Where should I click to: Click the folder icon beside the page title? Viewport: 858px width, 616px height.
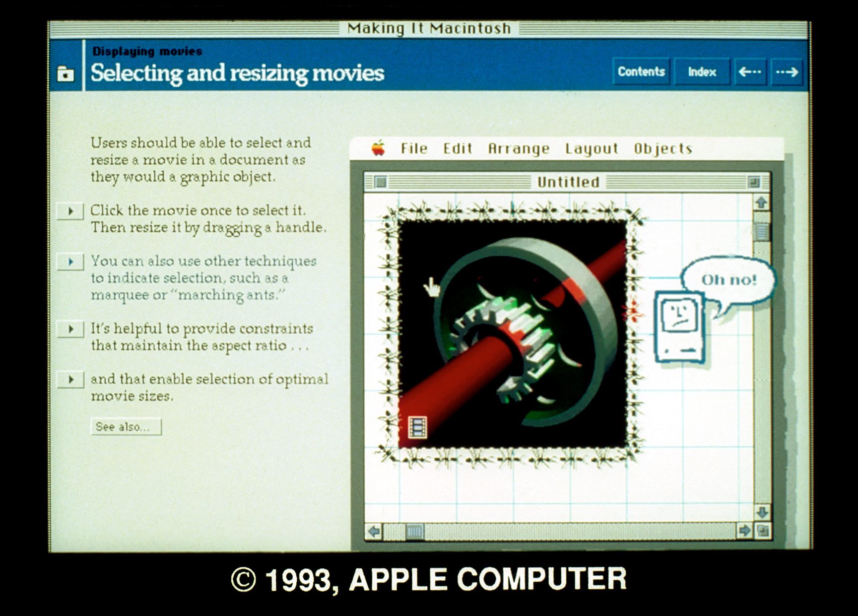[66, 74]
